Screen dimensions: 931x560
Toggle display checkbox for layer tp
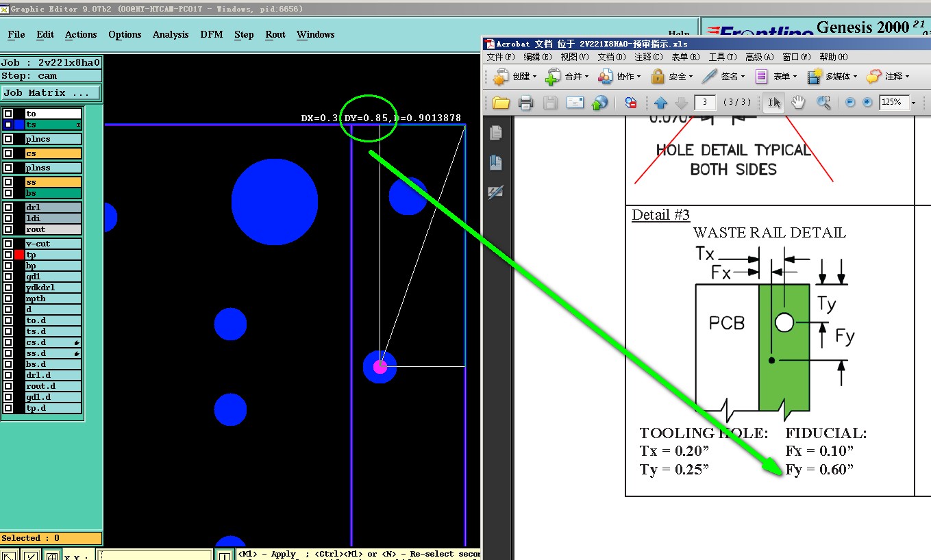point(8,255)
